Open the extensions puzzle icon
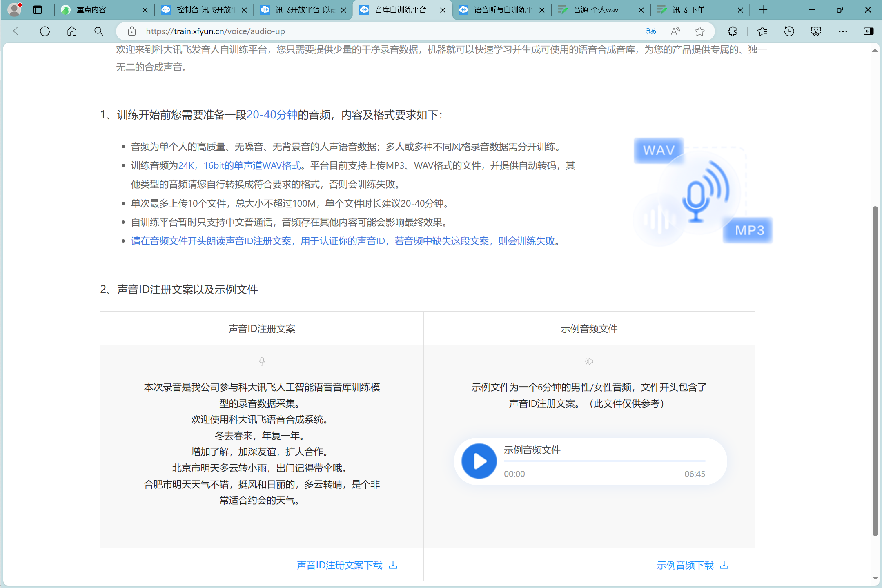Image resolution: width=882 pixels, height=588 pixels. click(x=733, y=31)
